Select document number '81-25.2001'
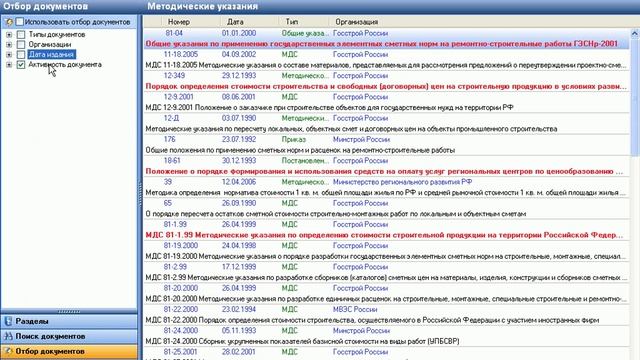Screen dimensions: 640x360 [x=180, y=351]
